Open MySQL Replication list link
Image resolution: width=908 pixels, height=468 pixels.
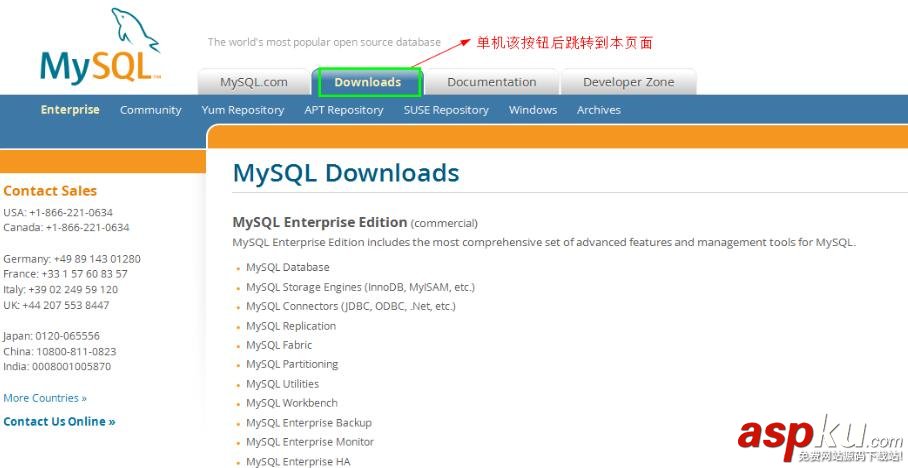291,326
